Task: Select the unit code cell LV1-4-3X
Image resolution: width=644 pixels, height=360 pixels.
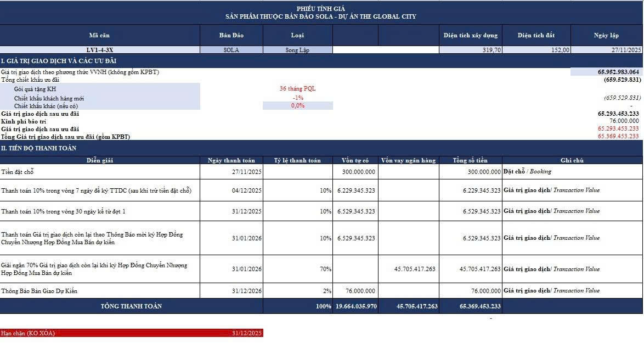Action: (x=100, y=50)
